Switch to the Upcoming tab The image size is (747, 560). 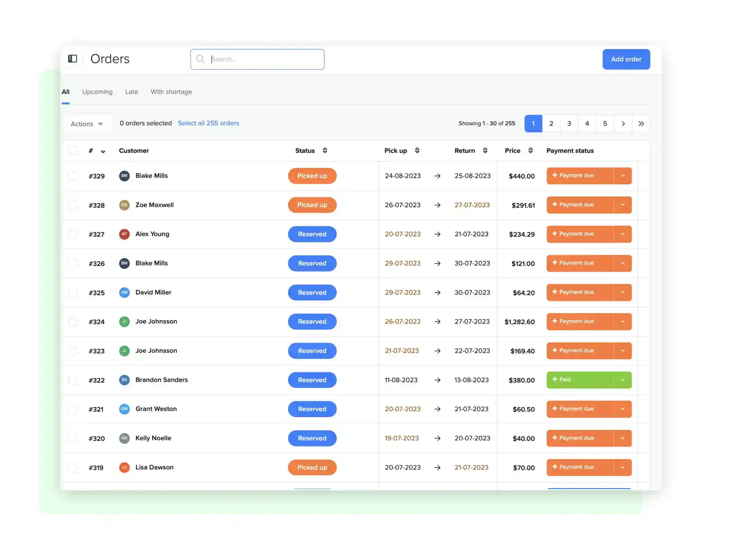(x=97, y=91)
